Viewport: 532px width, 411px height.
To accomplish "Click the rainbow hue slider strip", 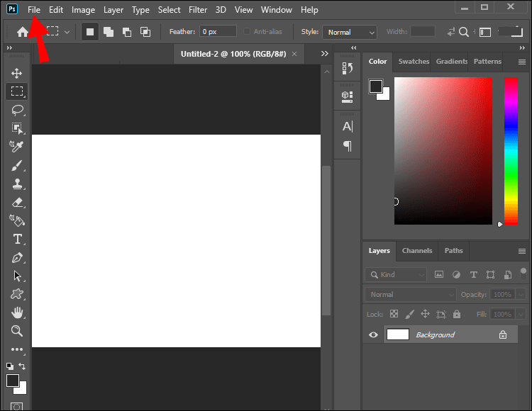I will coord(511,150).
